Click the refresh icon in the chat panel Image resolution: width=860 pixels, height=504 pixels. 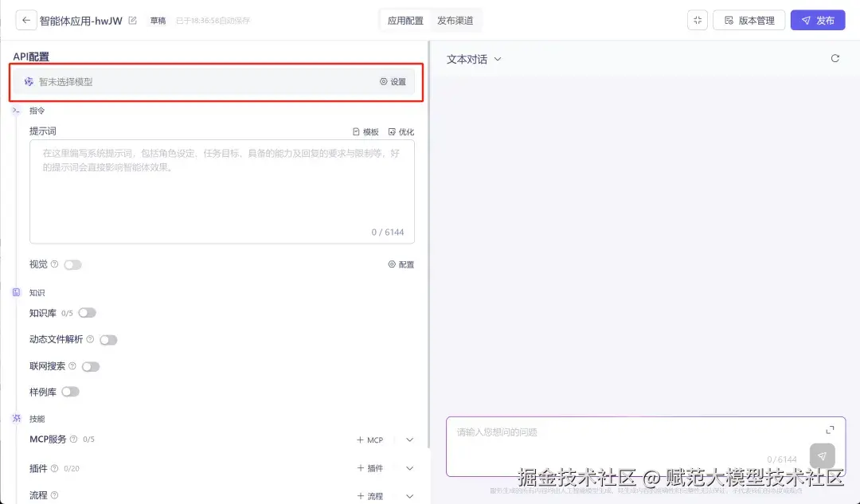point(835,58)
